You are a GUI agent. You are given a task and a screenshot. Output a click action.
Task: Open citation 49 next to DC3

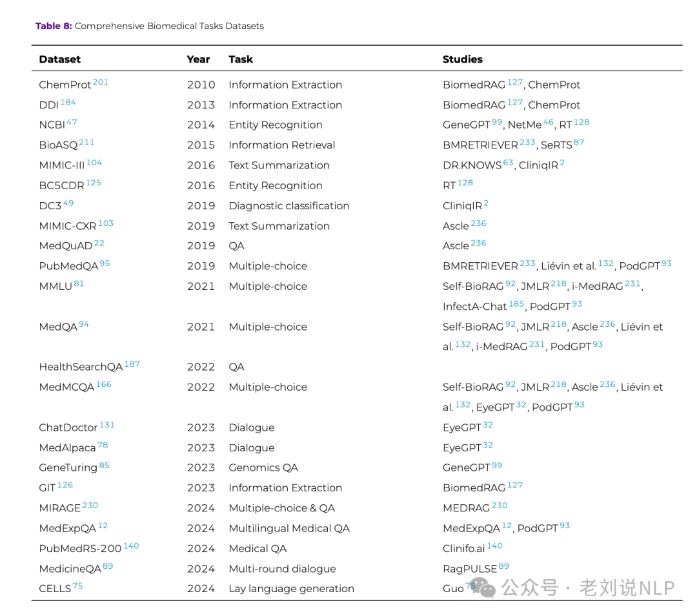(68, 203)
